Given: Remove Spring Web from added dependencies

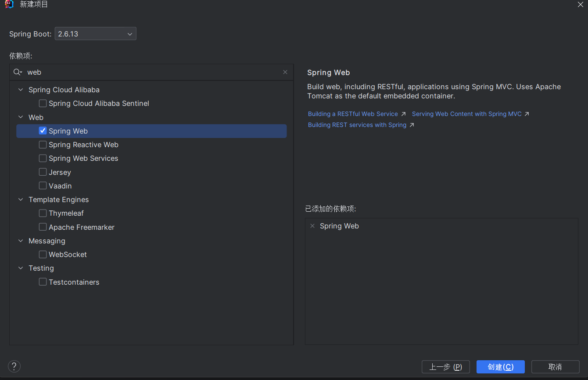Looking at the screenshot, I should point(312,226).
